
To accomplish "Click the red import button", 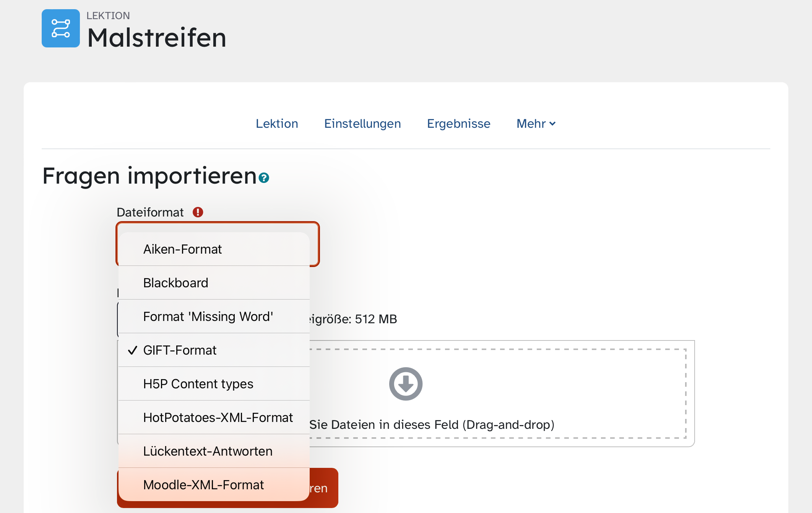I will point(323,488).
